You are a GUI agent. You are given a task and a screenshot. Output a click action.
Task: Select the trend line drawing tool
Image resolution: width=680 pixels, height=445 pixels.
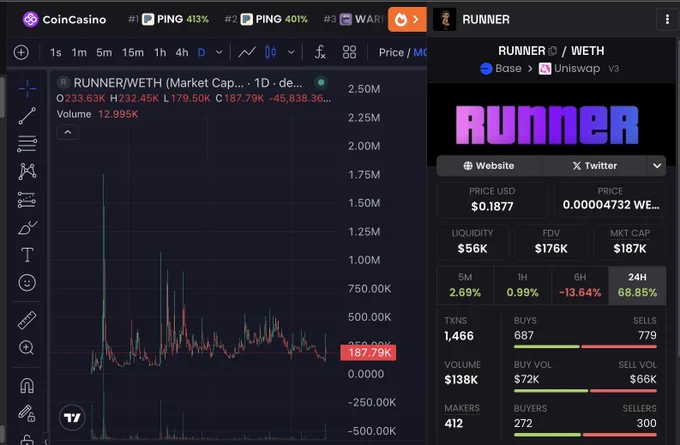27,116
